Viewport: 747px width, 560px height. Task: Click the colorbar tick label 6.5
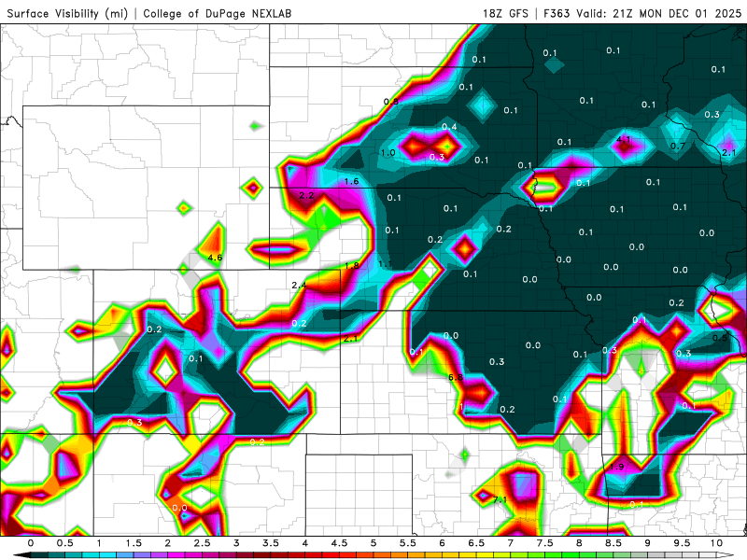[476, 543]
